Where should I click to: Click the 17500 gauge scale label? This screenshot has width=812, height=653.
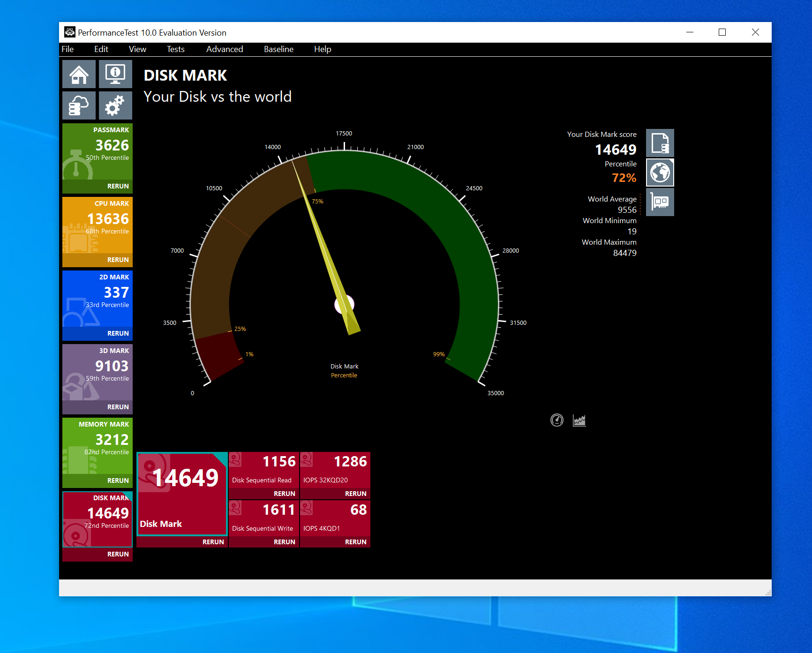(344, 134)
